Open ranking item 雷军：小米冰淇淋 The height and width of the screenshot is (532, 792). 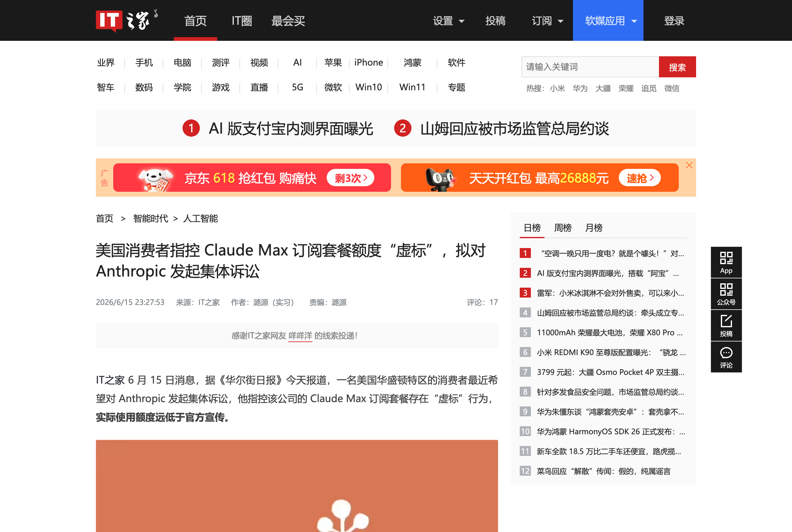(610, 293)
